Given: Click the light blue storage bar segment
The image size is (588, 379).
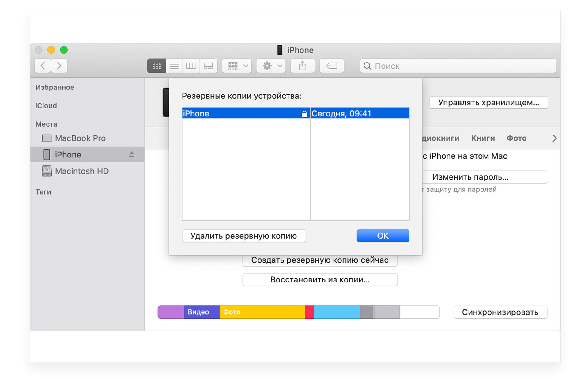Looking at the screenshot, I should tap(337, 312).
